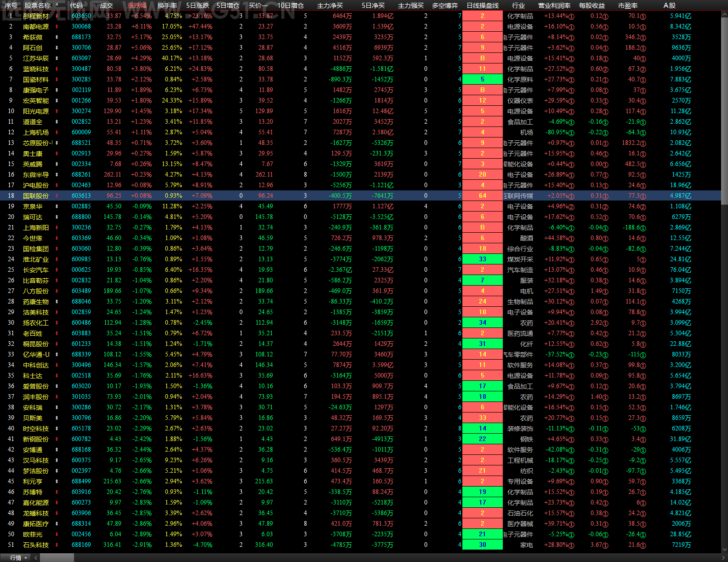Open the 行情 tab menu arrow
728x562 pixels.
(26, 558)
